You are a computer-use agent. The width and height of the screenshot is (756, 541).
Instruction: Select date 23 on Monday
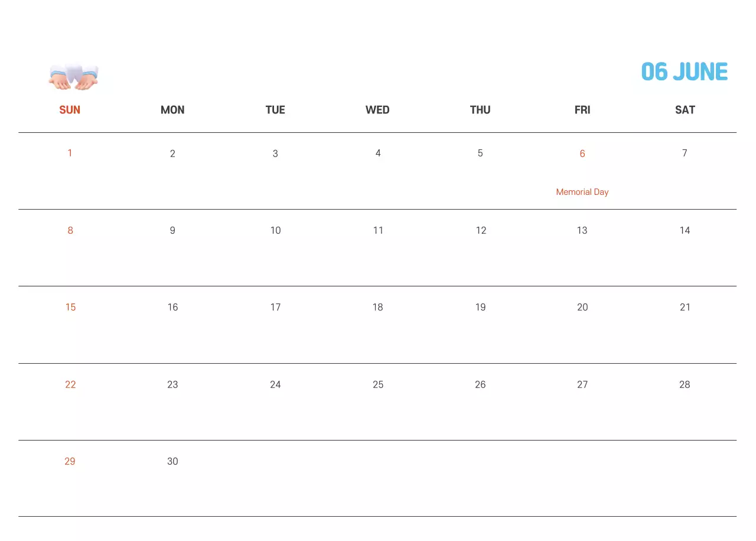click(172, 384)
